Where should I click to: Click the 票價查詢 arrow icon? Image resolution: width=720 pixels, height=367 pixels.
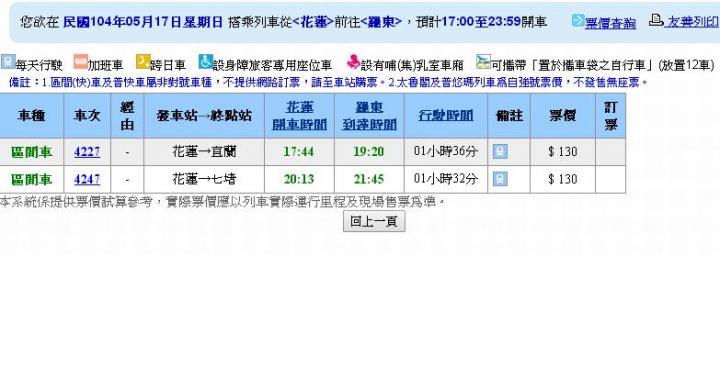tap(578, 21)
